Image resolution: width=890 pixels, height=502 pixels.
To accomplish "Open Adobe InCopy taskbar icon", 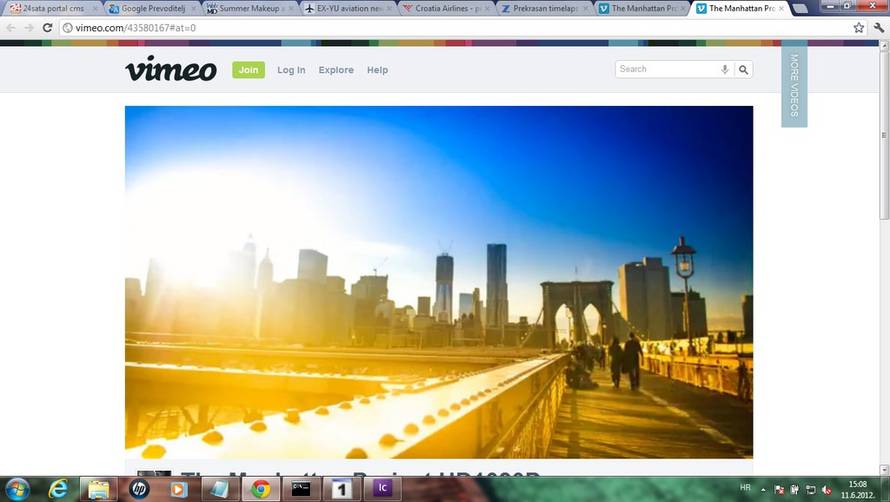I will coord(382,488).
